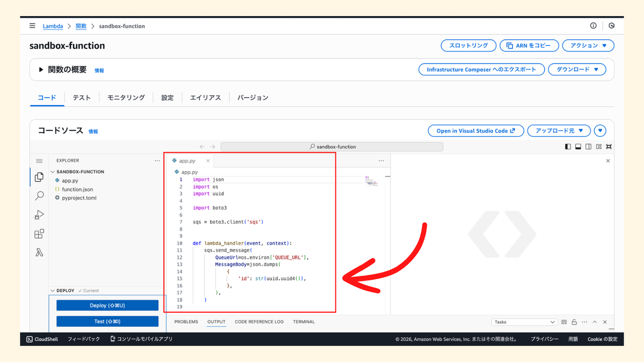
Task: Open Explorer more actions ellipsis
Action: pyautogui.click(x=157, y=160)
